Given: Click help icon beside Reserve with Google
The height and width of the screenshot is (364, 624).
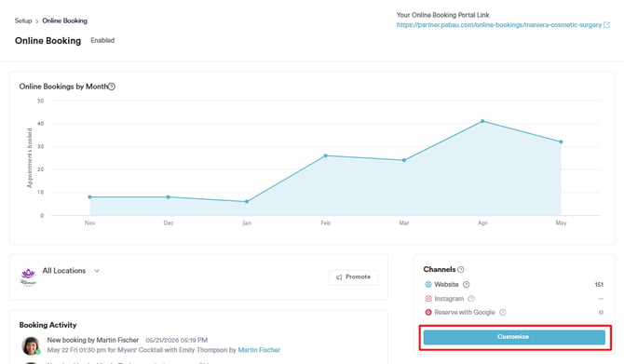Looking at the screenshot, I should coord(503,312).
